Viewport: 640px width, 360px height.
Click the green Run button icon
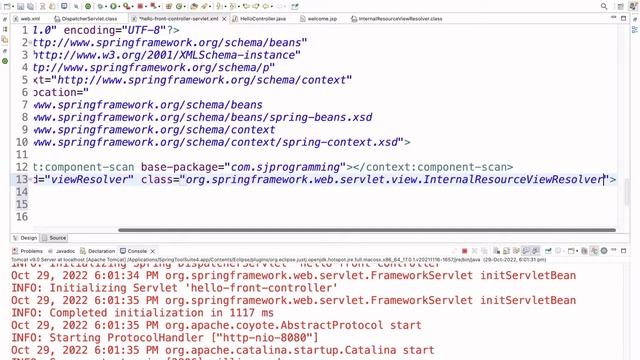(x=113, y=7)
